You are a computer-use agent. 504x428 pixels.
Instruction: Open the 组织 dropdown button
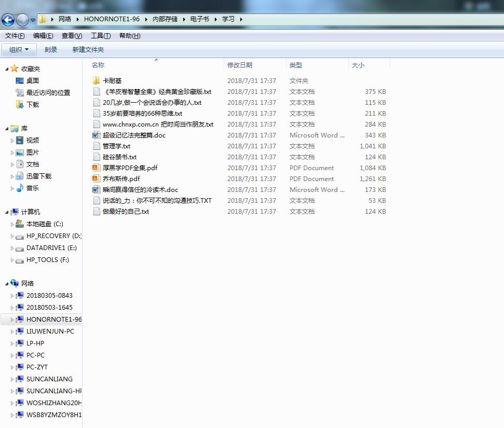(19, 49)
